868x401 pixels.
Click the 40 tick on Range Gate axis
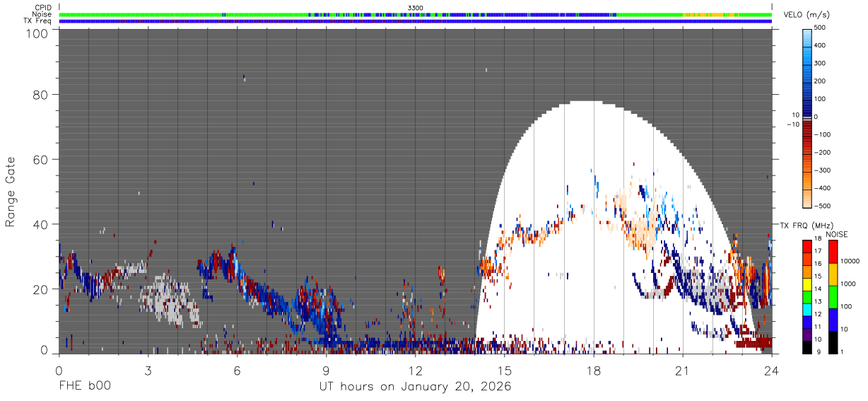tap(40, 225)
